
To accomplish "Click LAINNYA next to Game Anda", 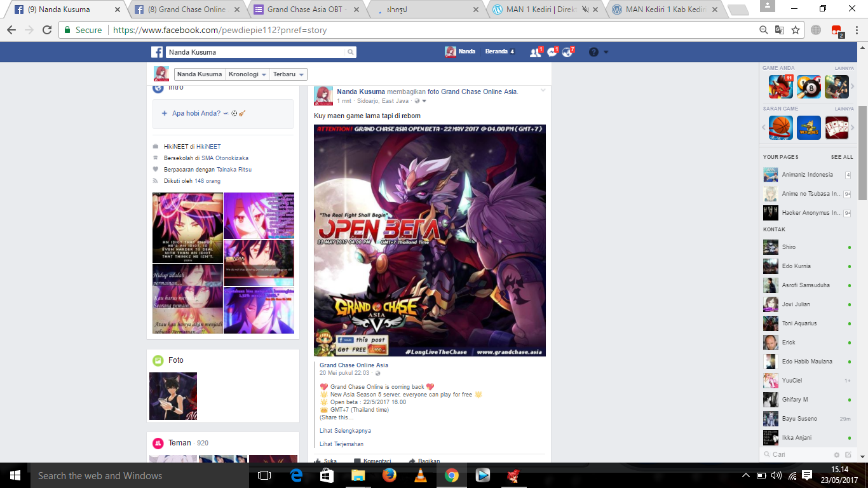I will 844,68.
